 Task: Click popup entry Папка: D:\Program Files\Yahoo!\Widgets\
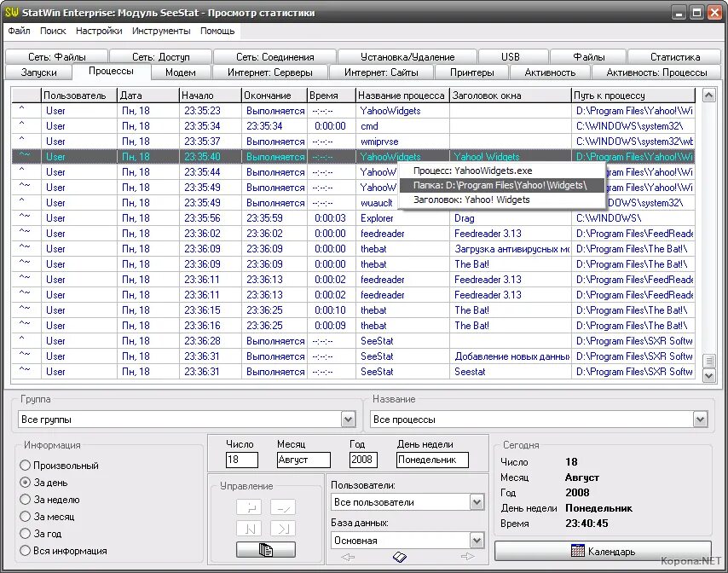tap(502, 185)
